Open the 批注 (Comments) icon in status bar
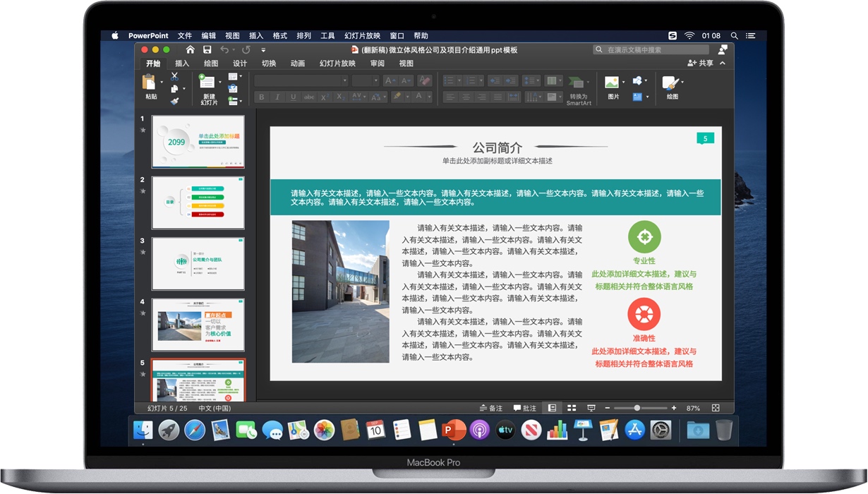This screenshot has width=868, height=494. coord(524,407)
